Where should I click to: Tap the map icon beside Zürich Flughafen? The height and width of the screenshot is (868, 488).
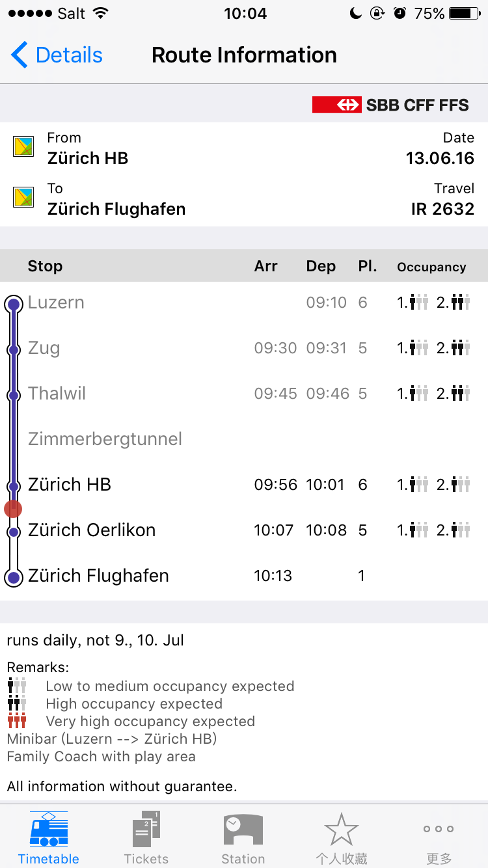24,198
